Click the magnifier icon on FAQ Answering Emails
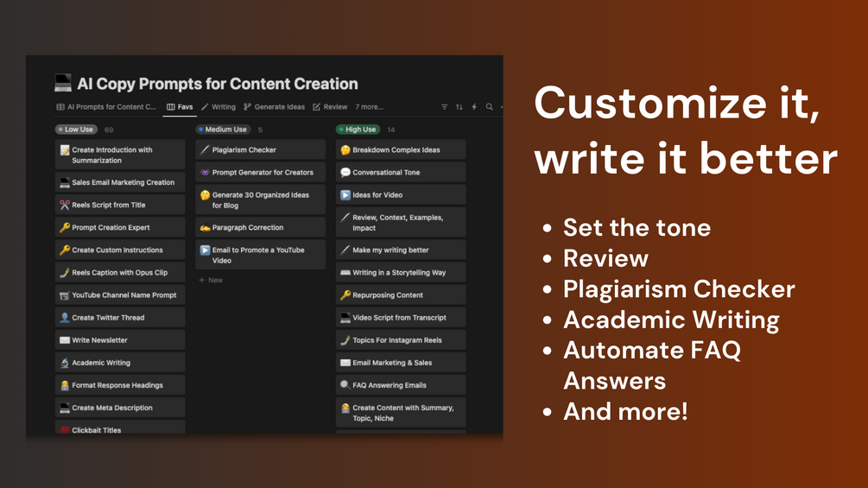868x488 pixels. pyautogui.click(x=345, y=385)
